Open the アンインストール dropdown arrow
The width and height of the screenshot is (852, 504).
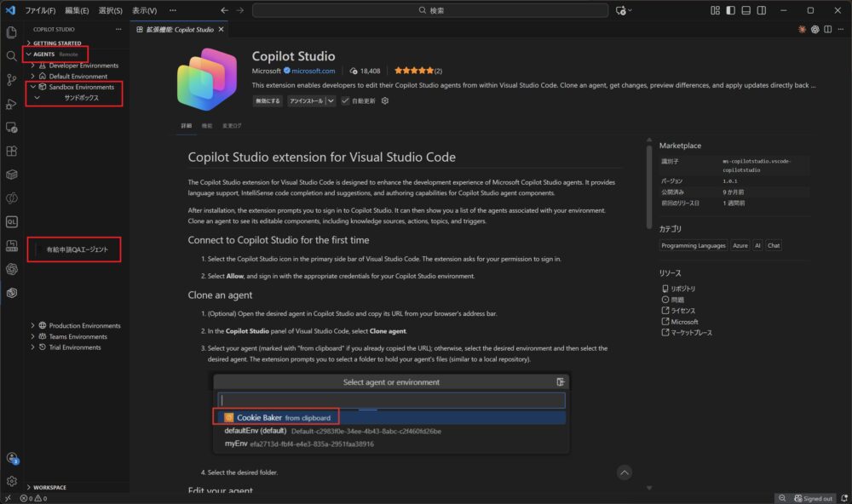pos(331,100)
